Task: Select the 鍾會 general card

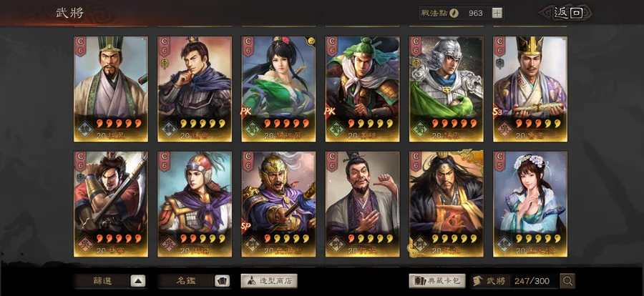Action: click(195, 89)
